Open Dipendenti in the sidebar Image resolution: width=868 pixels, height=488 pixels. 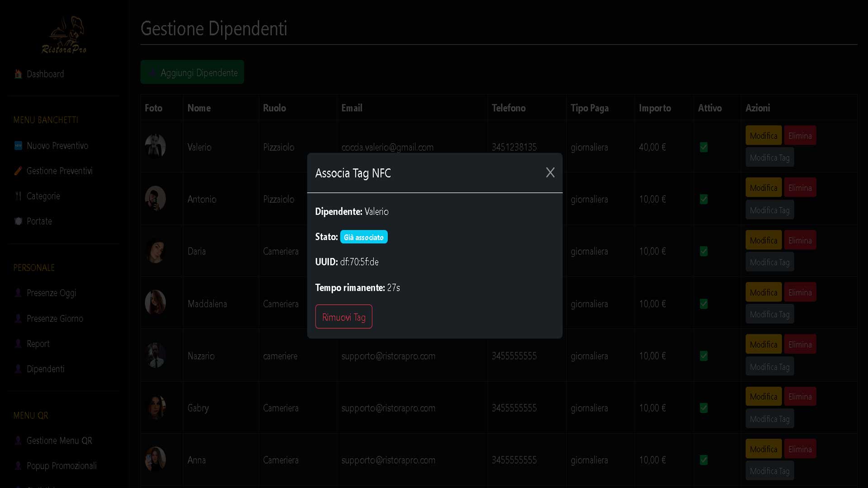tap(46, 369)
